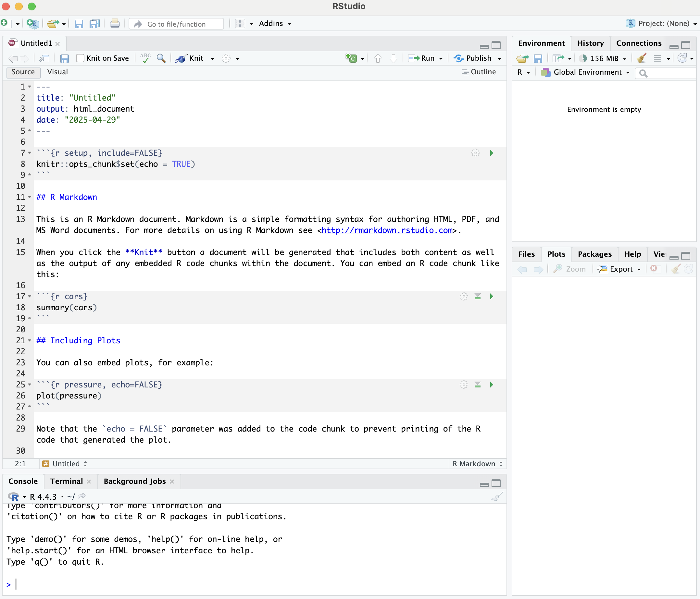The image size is (700, 599).
Task: Click the Environment search field
Action: click(x=665, y=73)
